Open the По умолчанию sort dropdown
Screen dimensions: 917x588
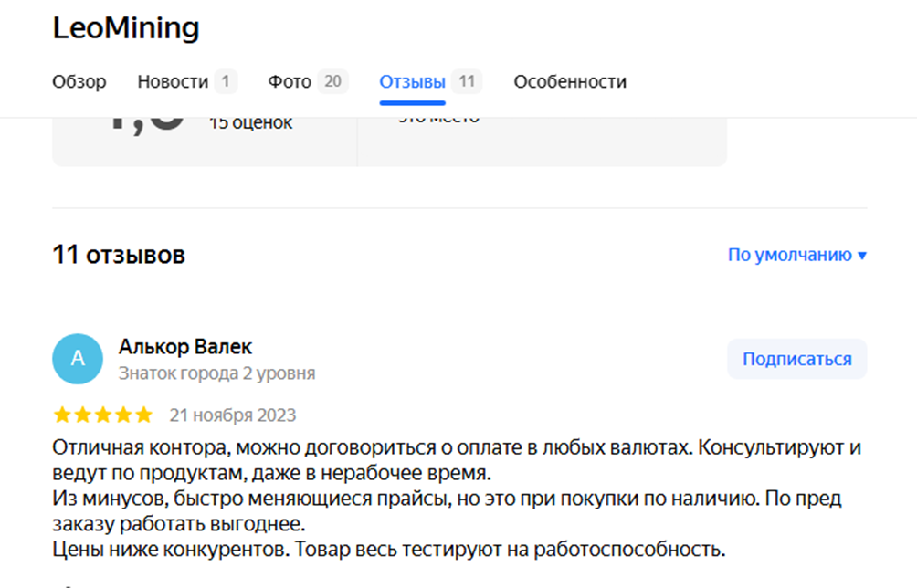[x=797, y=255]
